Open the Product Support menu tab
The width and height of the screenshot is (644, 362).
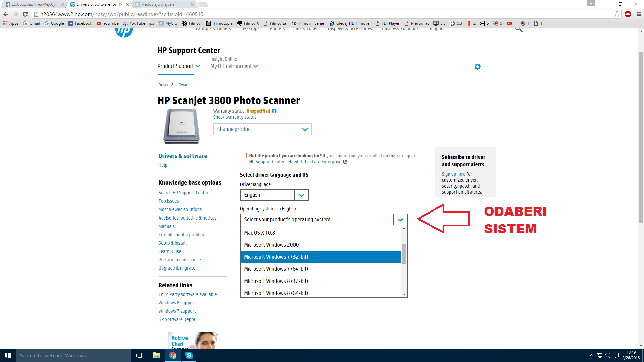point(179,66)
